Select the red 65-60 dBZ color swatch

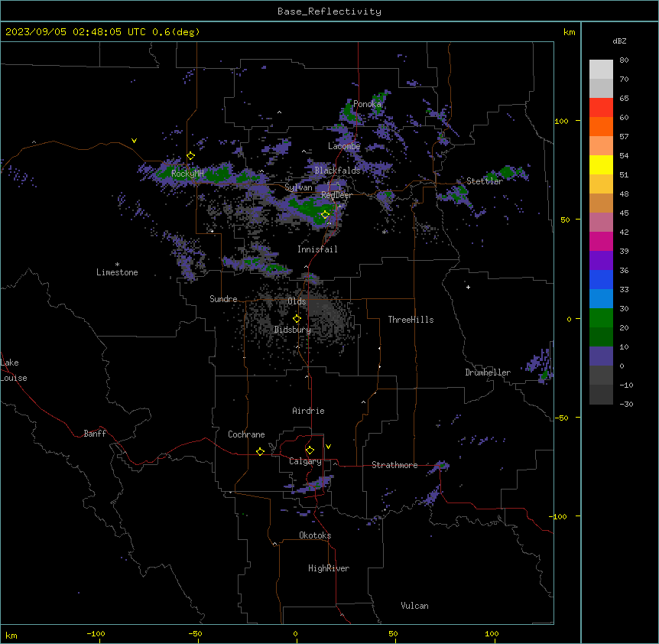coord(601,108)
